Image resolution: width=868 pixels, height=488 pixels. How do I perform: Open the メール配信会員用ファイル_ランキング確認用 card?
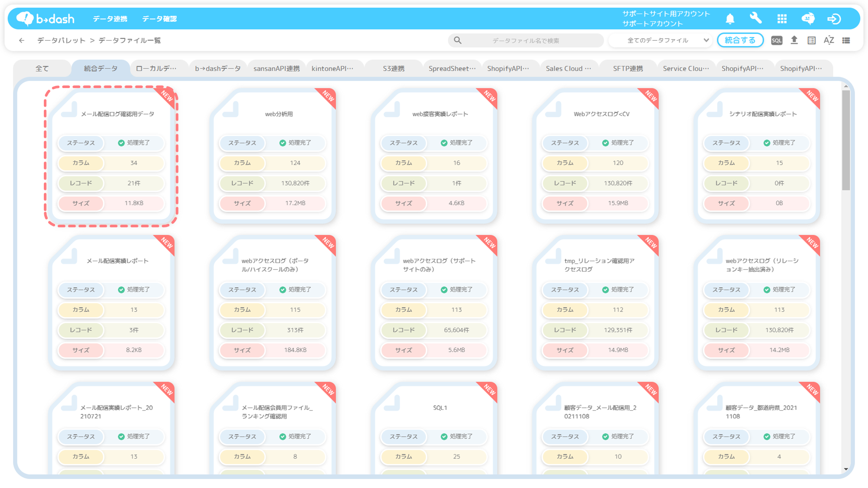tap(273, 428)
